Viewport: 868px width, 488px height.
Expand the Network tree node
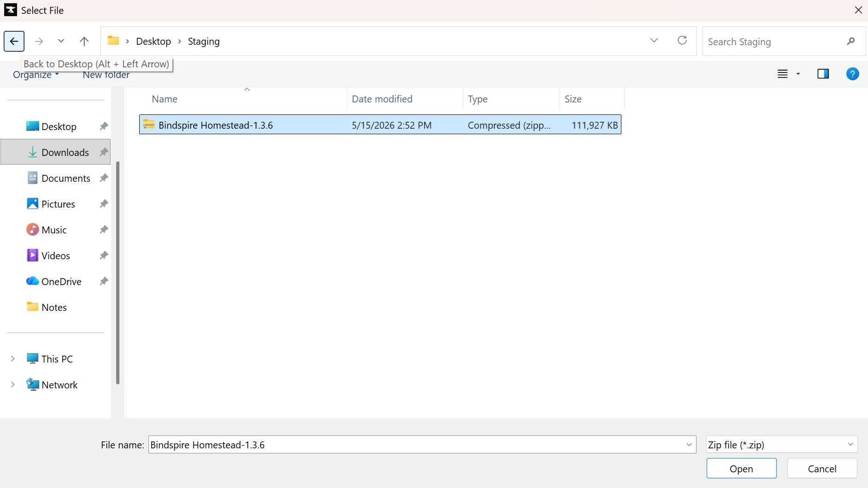(x=13, y=385)
